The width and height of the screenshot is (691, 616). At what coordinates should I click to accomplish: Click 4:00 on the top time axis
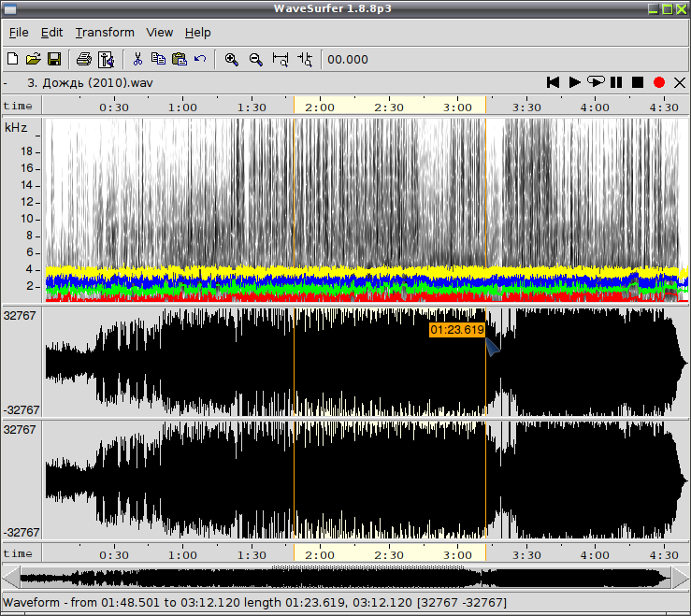point(595,107)
